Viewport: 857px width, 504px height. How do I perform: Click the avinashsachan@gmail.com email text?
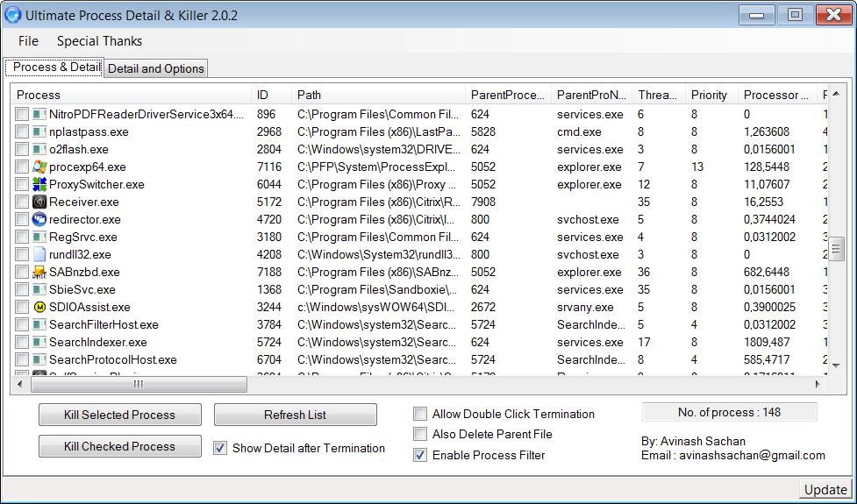752,456
